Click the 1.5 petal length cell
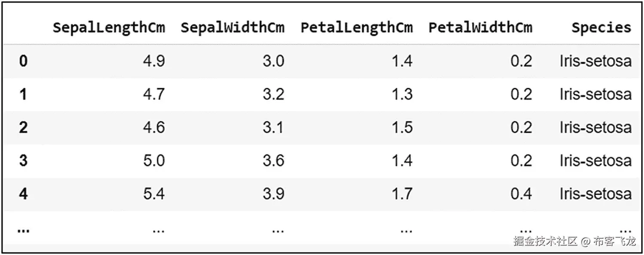The height and width of the screenshot is (255, 644). pos(402,127)
